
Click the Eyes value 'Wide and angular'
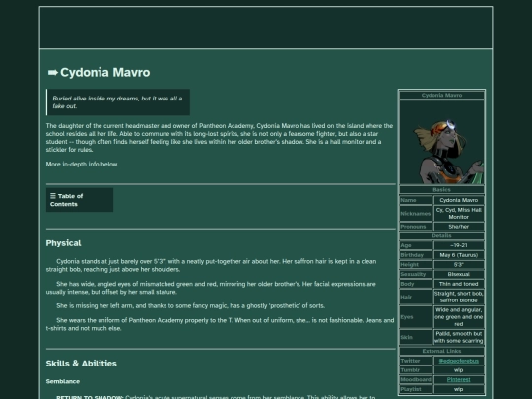459,317
